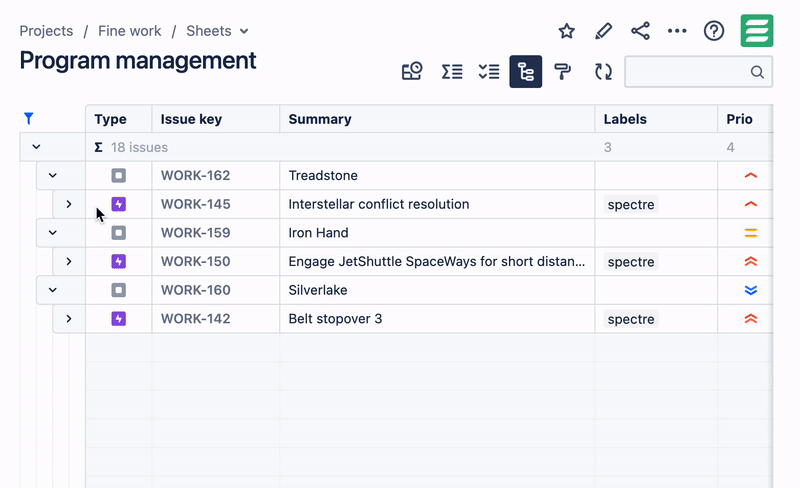Click the Treadstone high priority arrow

(x=751, y=176)
